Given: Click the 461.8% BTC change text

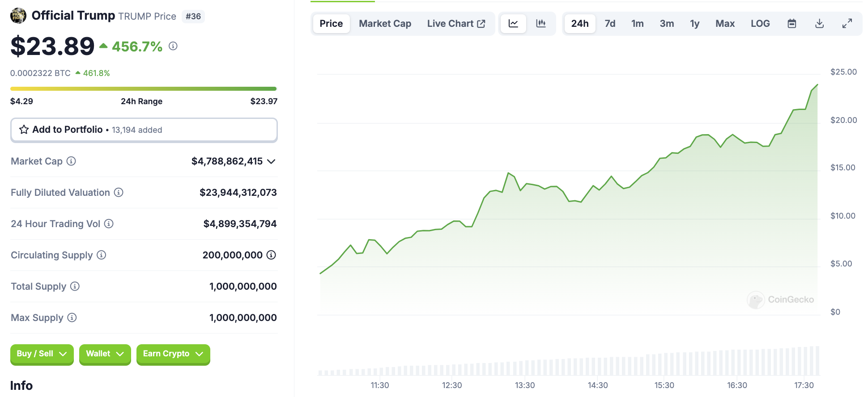Looking at the screenshot, I should 96,73.
